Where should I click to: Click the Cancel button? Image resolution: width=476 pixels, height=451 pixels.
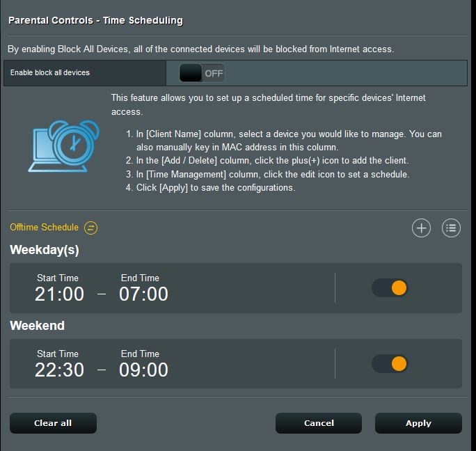[319, 422]
